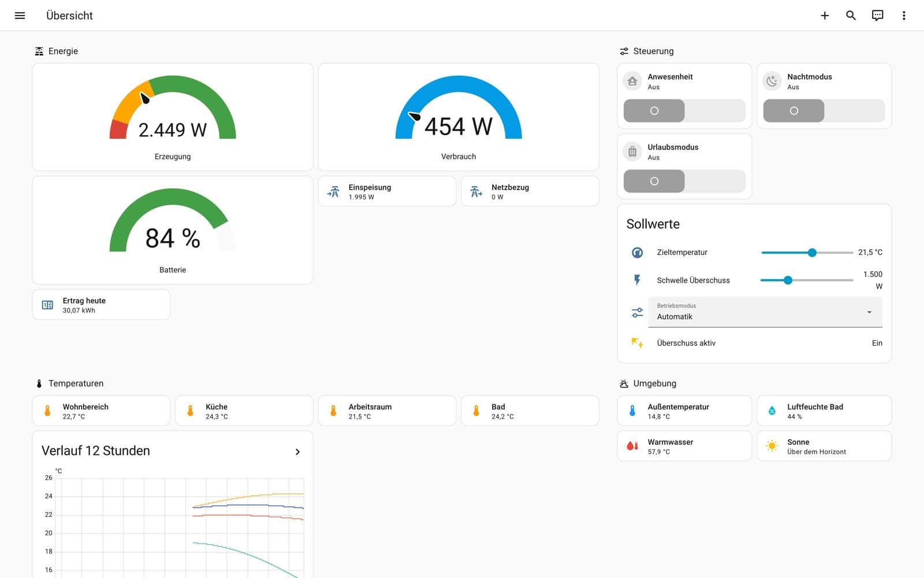Click the Einspeisung transmission tower icon

[x=334, y=191]
